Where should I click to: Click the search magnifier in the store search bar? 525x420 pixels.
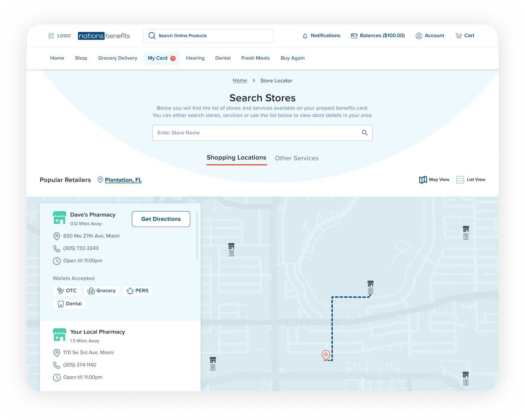click(x=365, y=133)
